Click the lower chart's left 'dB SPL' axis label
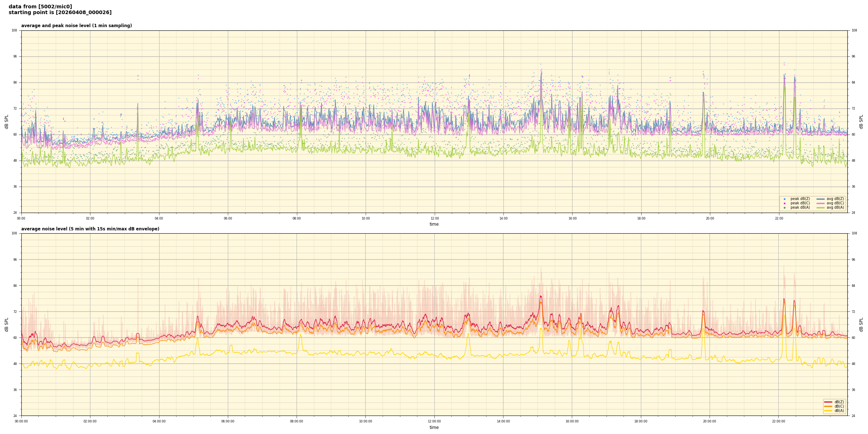 click(7, 324)
